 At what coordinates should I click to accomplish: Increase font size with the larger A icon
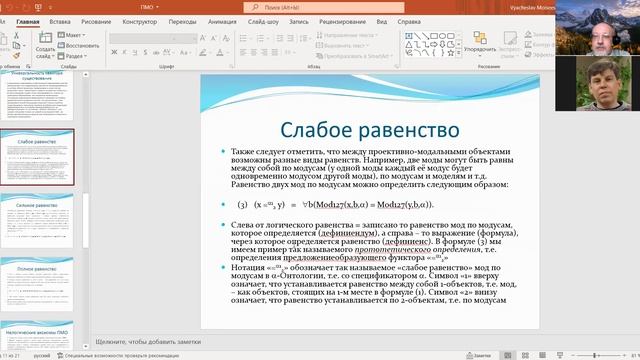(203, 38)
